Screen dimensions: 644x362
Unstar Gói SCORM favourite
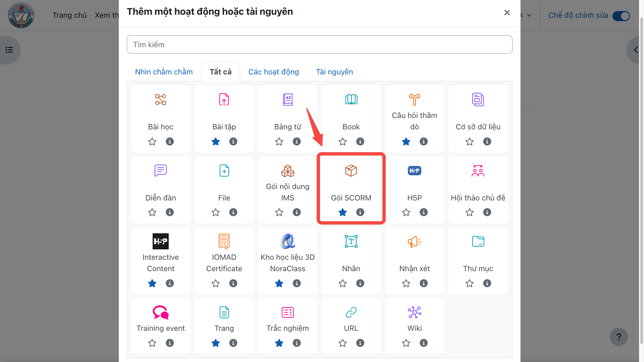342,212
